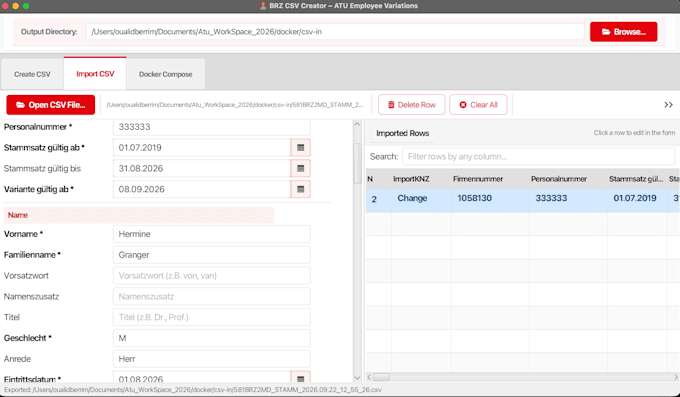Select the Import CSV tab

click(95, 74)
